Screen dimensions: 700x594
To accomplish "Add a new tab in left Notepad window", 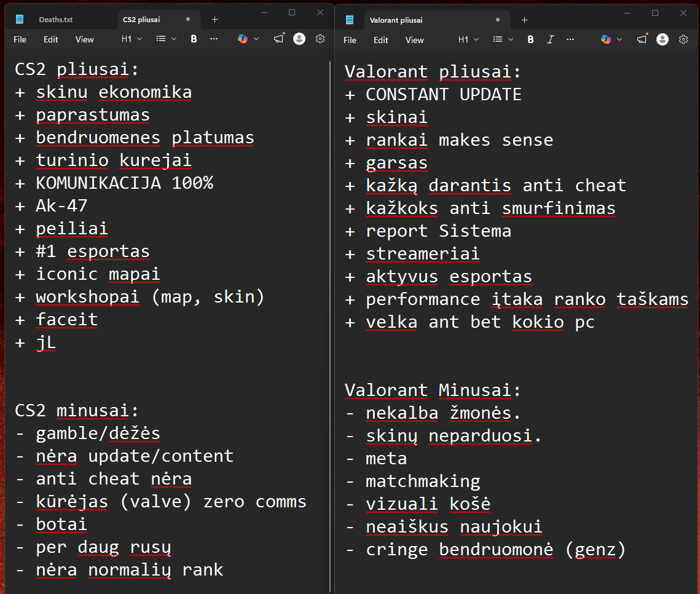I will tap(214, 19).
